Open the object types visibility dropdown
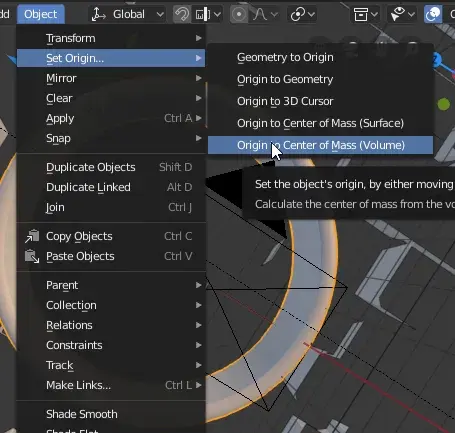The width and height of the screenshot is (455, 433). click(x=365, y=14)
